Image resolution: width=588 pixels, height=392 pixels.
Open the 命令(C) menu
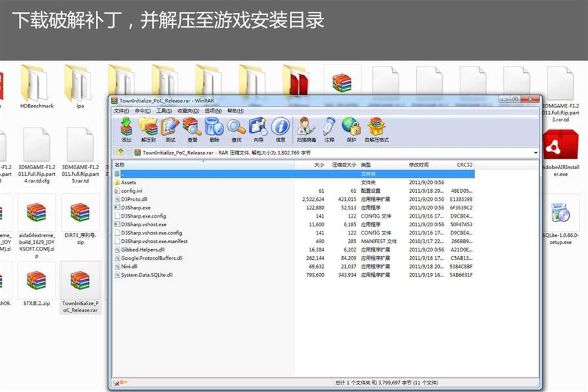pos(142,111)
